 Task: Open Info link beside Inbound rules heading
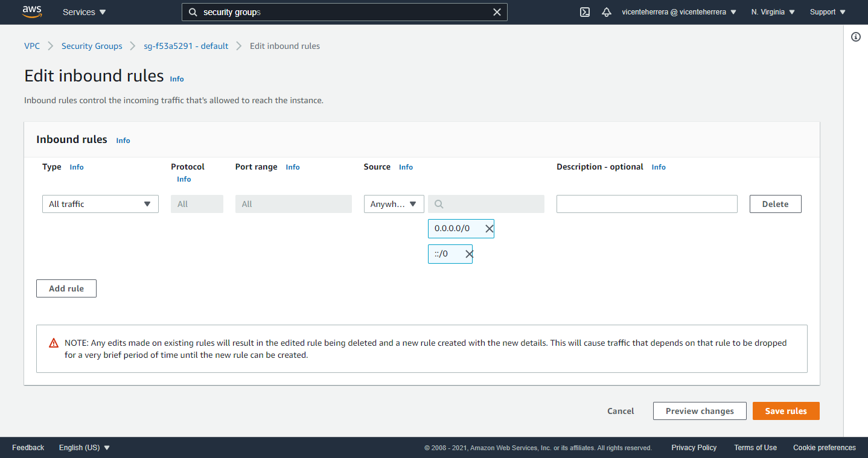pyautogui.click(x=123, y=141)
